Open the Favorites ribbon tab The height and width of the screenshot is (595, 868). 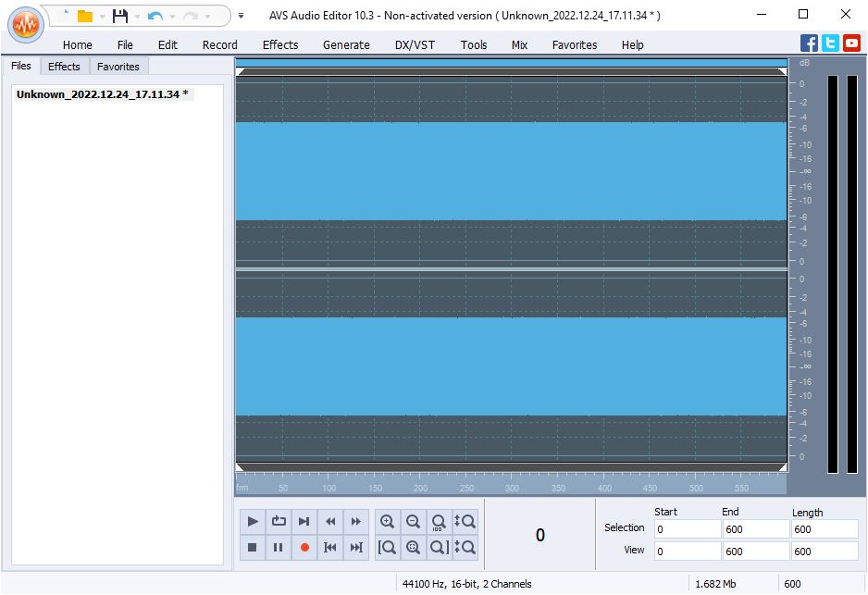tap(575, 44)
